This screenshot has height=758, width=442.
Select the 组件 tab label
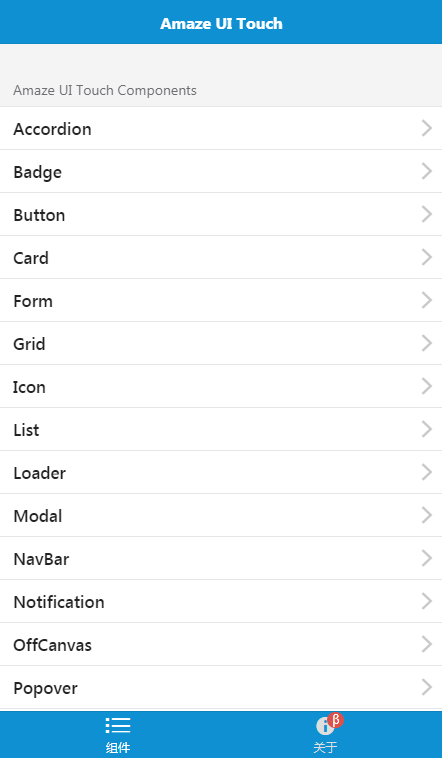tap(118, 747)
